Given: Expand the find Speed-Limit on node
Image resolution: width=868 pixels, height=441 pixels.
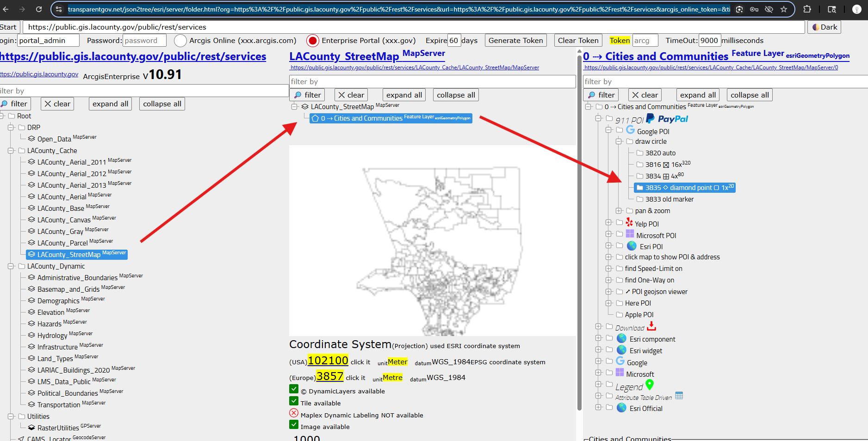Looking at the screenshot, I should point(608,269).
